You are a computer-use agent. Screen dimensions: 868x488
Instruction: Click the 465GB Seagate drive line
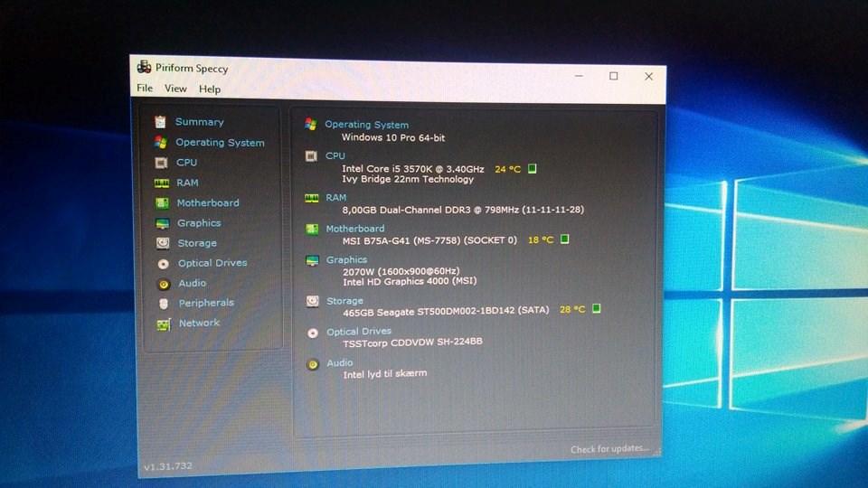tap(446, 312)
